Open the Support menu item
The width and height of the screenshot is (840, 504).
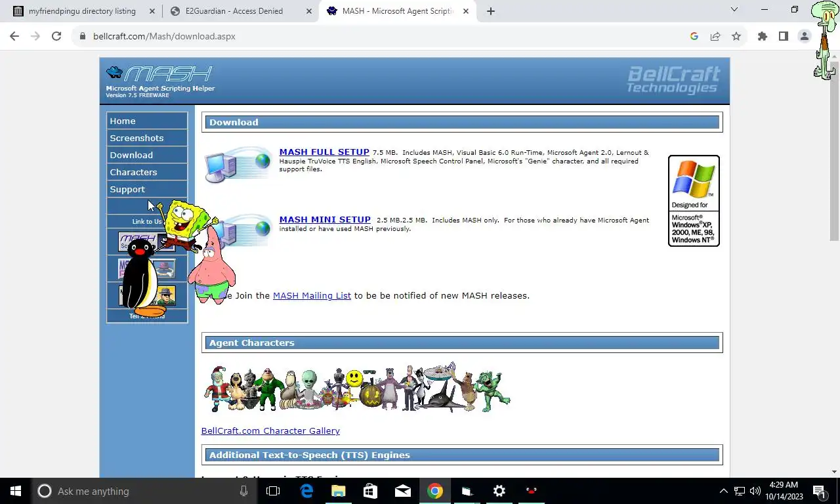pos(147,189)
